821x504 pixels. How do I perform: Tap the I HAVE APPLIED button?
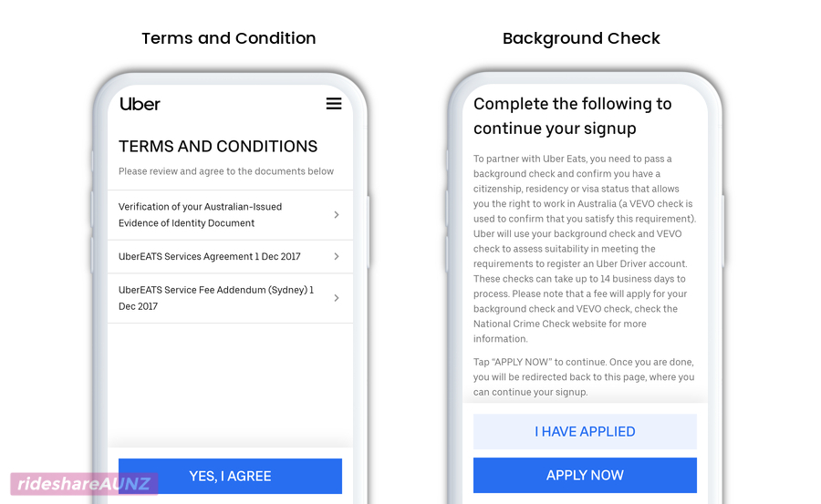pos(585,432)
